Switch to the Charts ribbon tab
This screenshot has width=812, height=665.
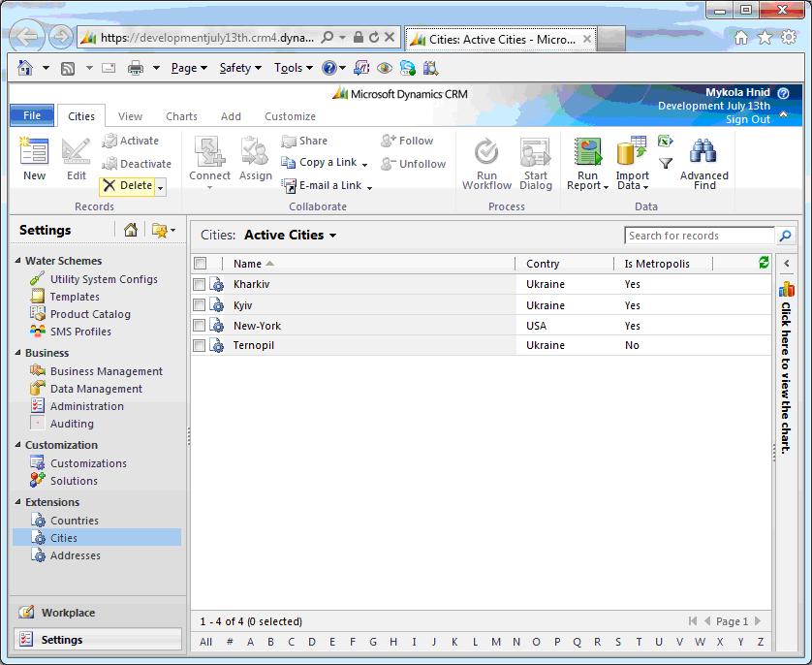[x=182, y=116]
